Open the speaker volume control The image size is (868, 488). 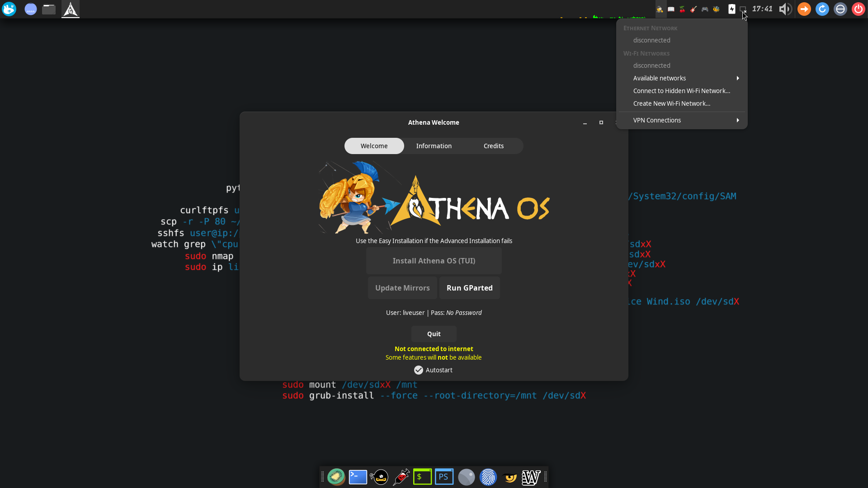click(785, 9)
